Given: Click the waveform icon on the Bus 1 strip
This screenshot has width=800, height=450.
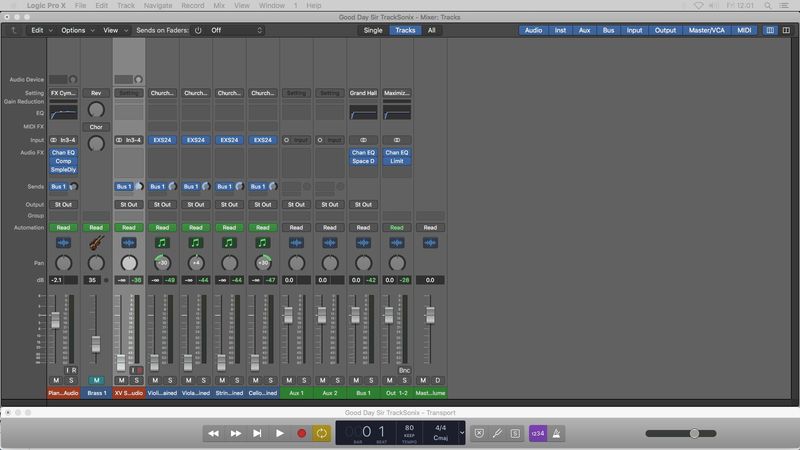Looking at the screenshot, I should point(363,243).
